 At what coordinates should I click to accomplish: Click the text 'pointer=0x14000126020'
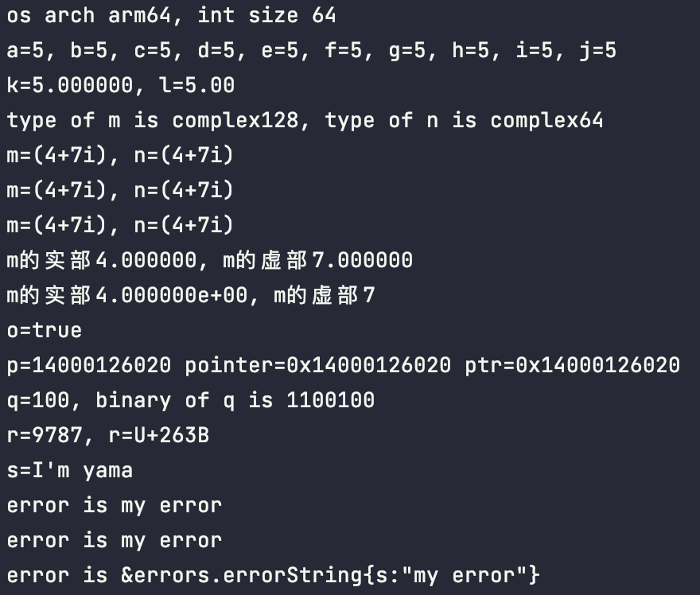point(318,365)
